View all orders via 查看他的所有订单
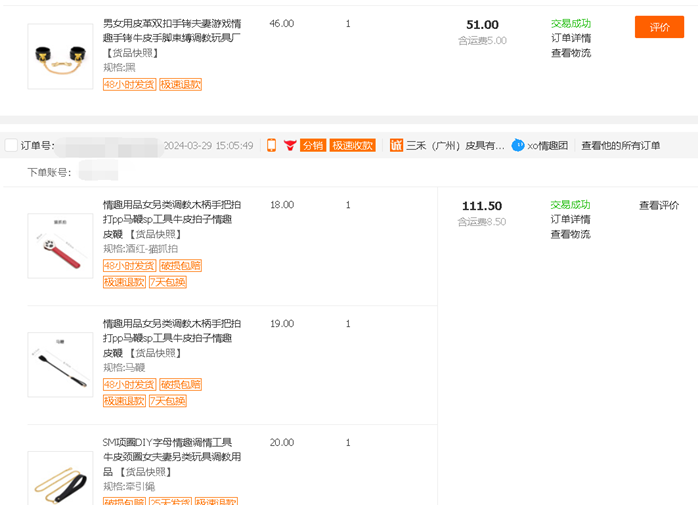698x505 pixels. pos(620,145)
